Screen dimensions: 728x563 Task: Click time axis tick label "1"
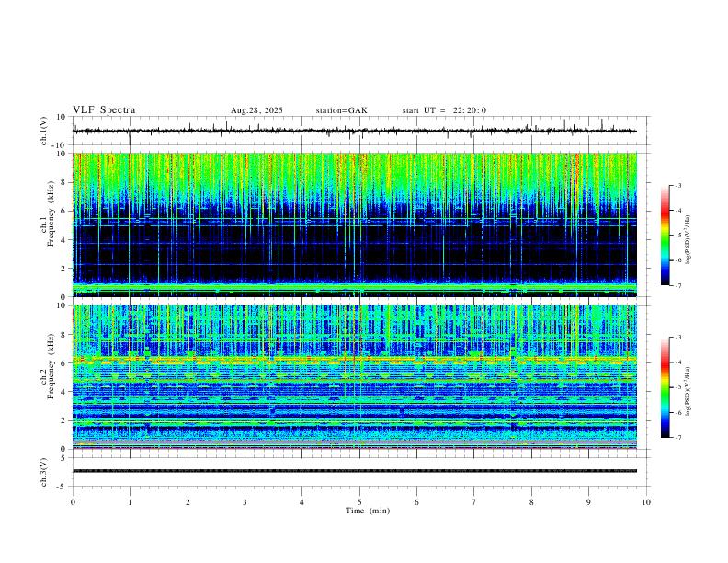pyautogui.click(x=130, y=502)
